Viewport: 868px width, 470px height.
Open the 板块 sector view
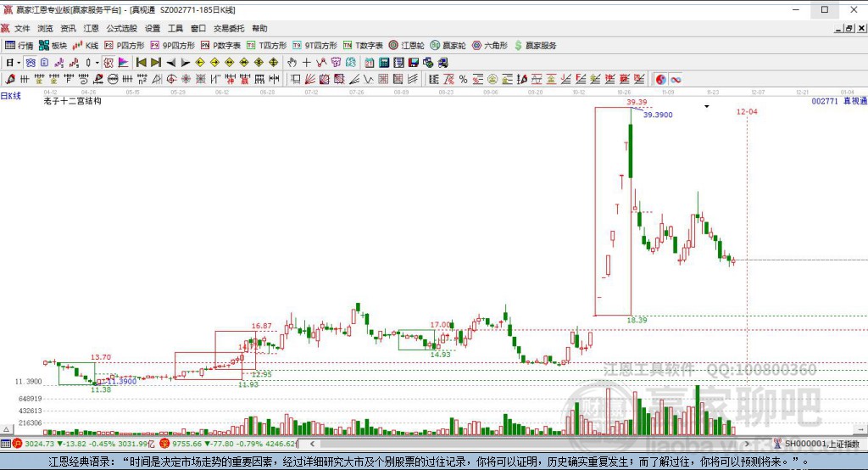pos(53,46)
